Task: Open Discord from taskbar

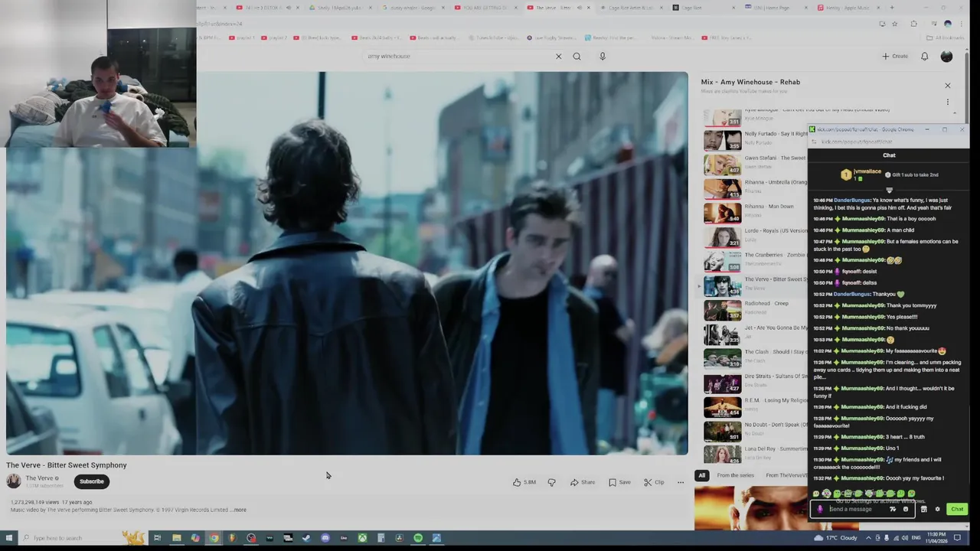Action: pos(325,538)
